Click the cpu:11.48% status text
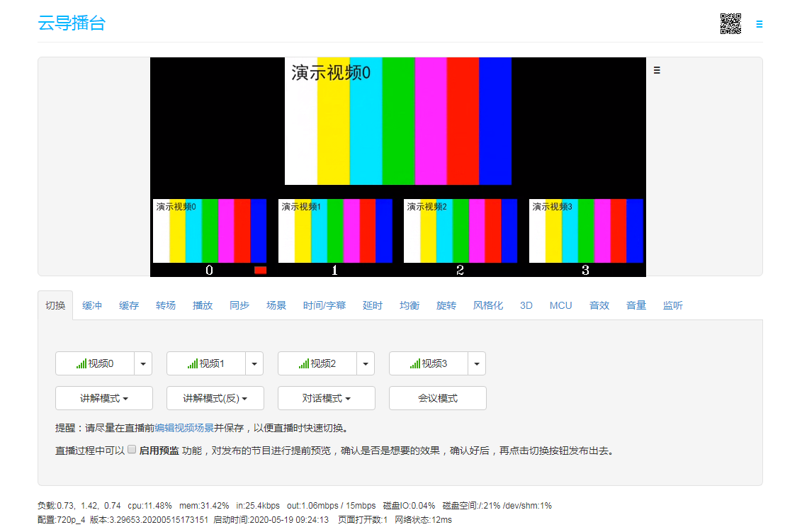Viewport: 785px width, 532px height. click(149, 506)
